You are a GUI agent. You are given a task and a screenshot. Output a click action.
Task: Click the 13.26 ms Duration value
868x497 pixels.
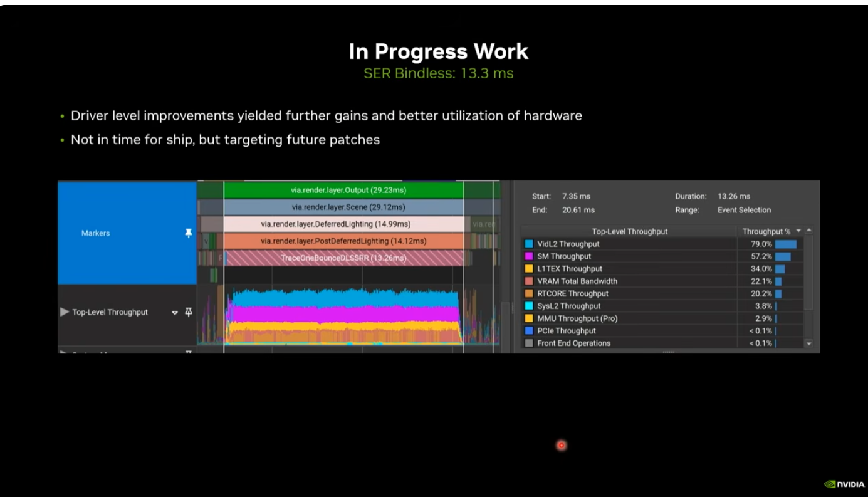[x=734, y=197]
